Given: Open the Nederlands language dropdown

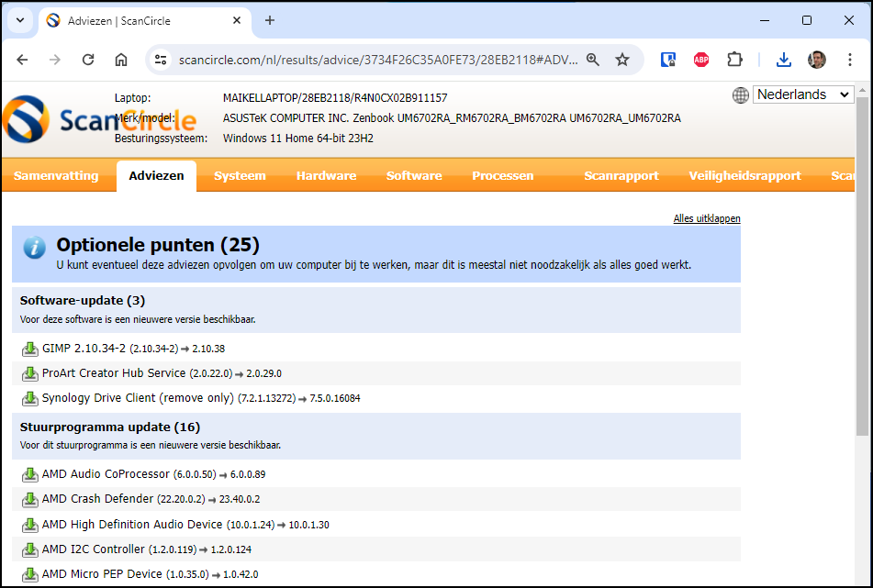Looking at the screenshot, I should [803, 94].
